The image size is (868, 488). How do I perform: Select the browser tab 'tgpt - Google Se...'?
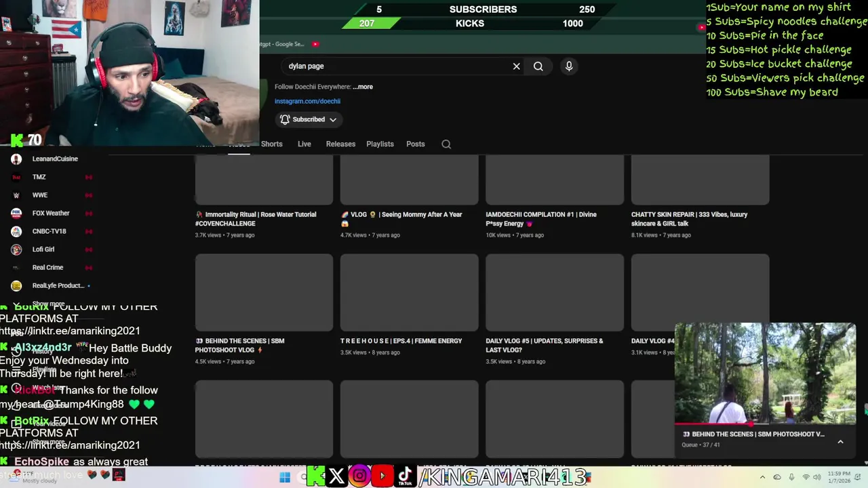coord(283,44)
